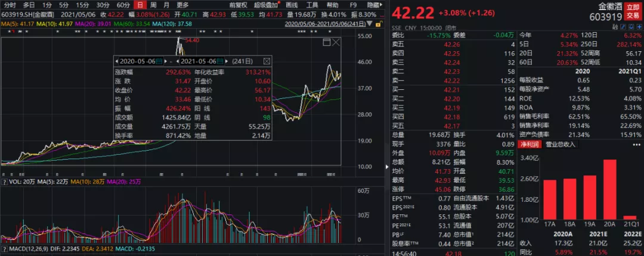This screenshot has height=256, width=644.
Task: Click the 年化收益率 313.21% value
Action: (x=259, y=72)
